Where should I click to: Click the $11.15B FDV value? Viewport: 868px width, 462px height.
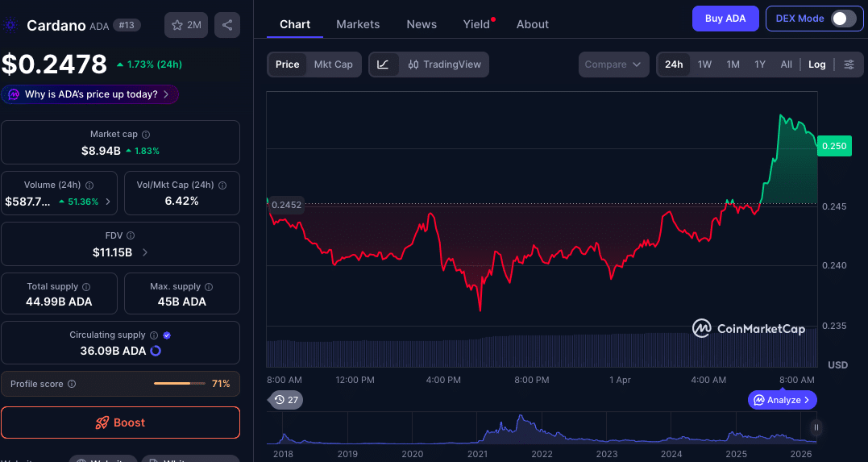(x=112, y=252)
